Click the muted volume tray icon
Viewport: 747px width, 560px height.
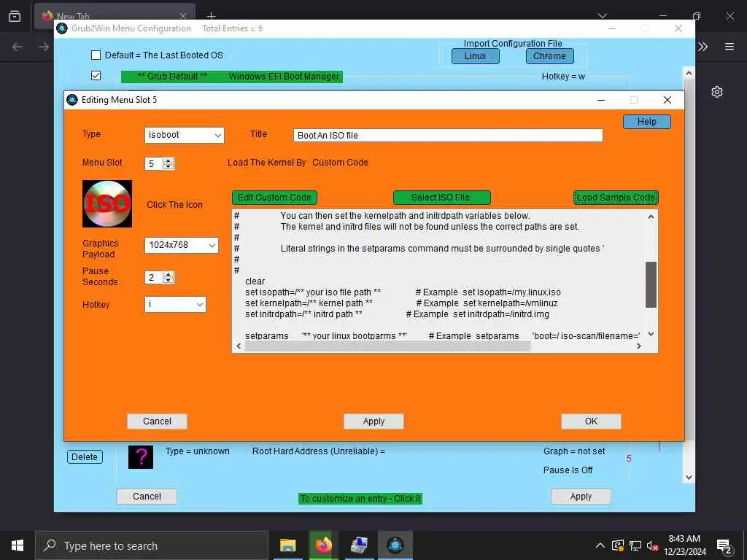653,545
